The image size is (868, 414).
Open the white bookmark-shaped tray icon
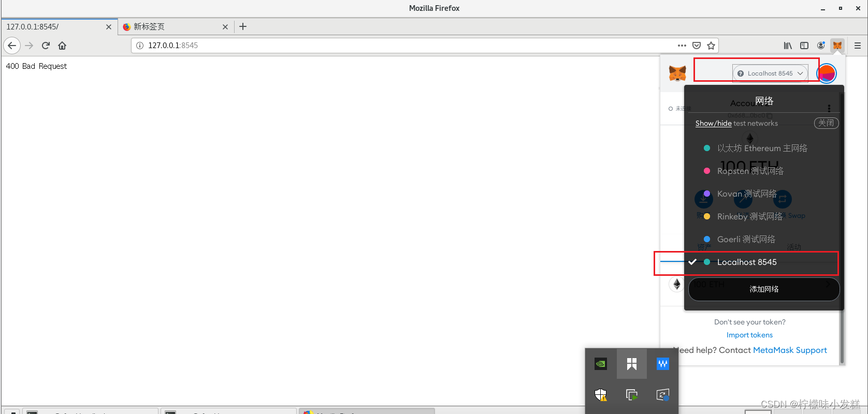(632, 364)
